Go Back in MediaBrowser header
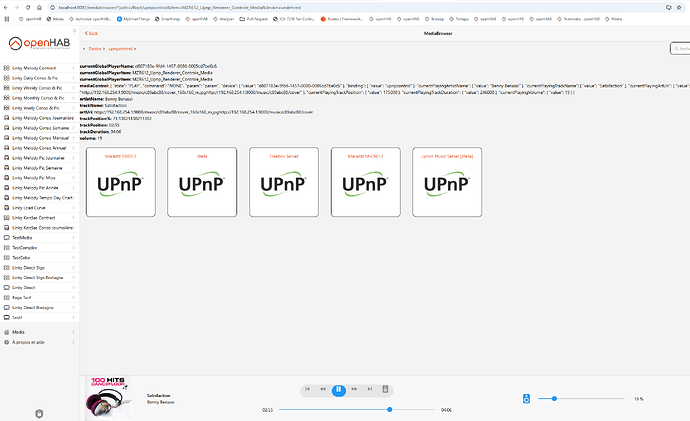The image size is (690, 421). [x=91, y=33]
